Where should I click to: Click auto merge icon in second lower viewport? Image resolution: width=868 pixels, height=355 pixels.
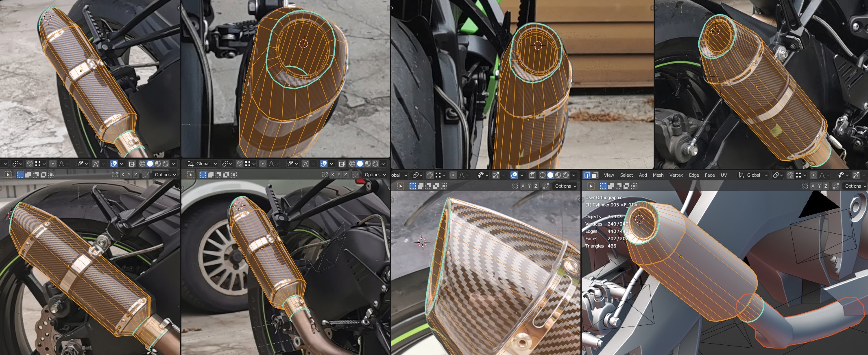point(355,175)
